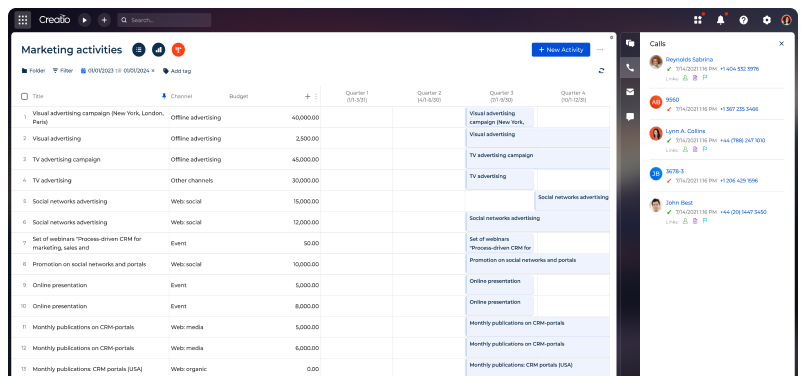Toggle the select-all checkbox beside Title
This screenshot has width=806, height=376.
pos(24,96)
